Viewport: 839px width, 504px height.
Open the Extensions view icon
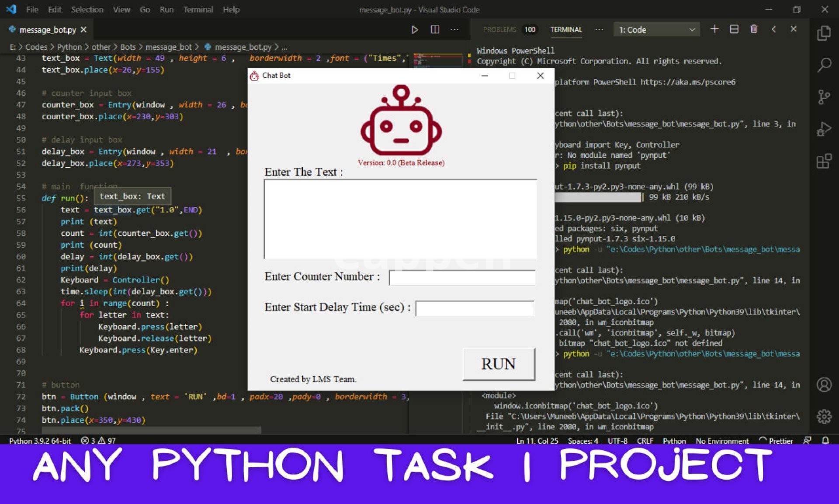tap(824, 161)
